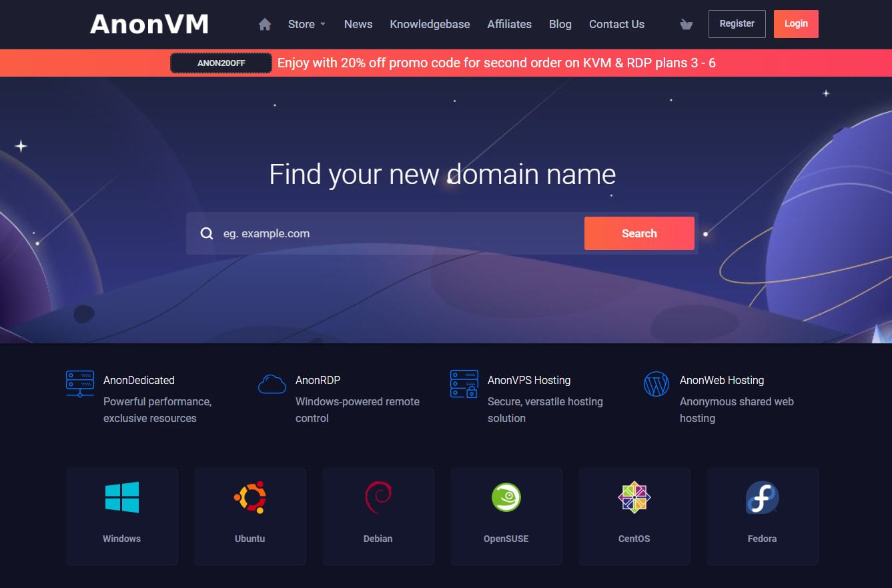Screen dimensions: 892x588
Task: Click the AnonWeb Hosting WordPress icon
Action: click(656, 384)
